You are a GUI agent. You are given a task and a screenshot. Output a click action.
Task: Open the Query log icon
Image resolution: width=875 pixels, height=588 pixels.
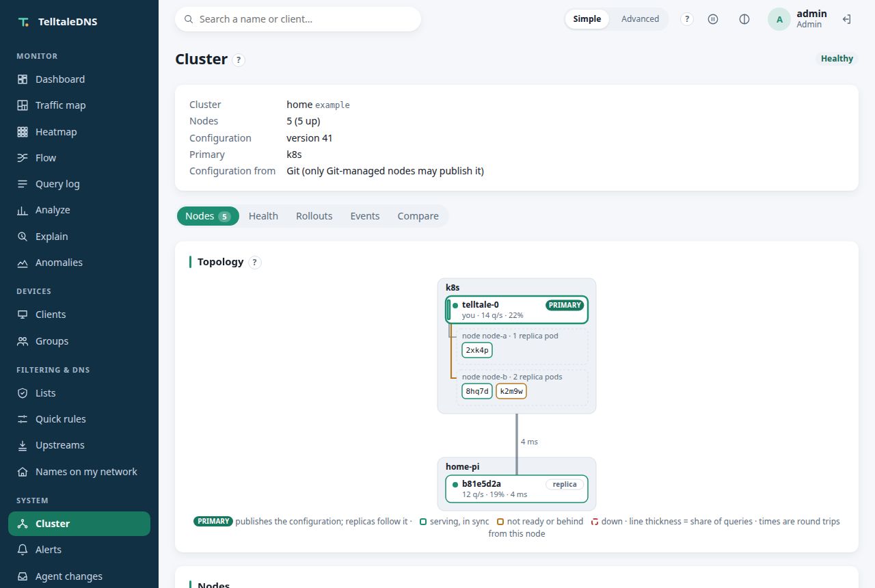[x=23, y=184]
